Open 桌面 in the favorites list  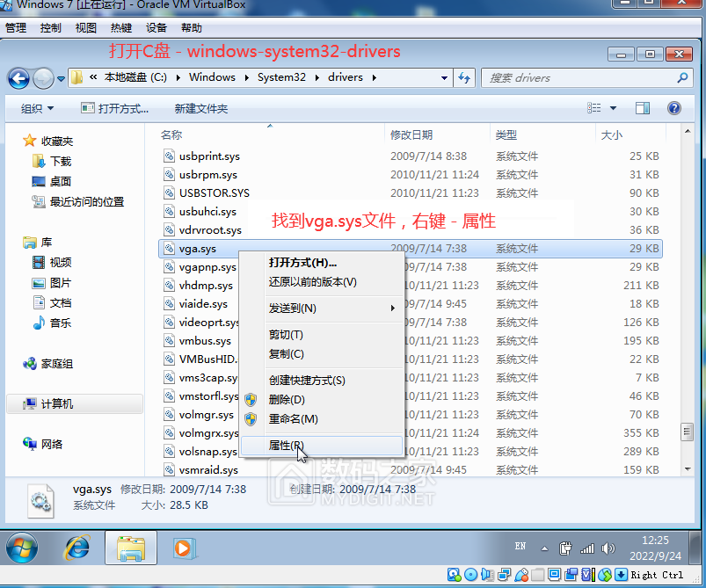coord(60,181)
